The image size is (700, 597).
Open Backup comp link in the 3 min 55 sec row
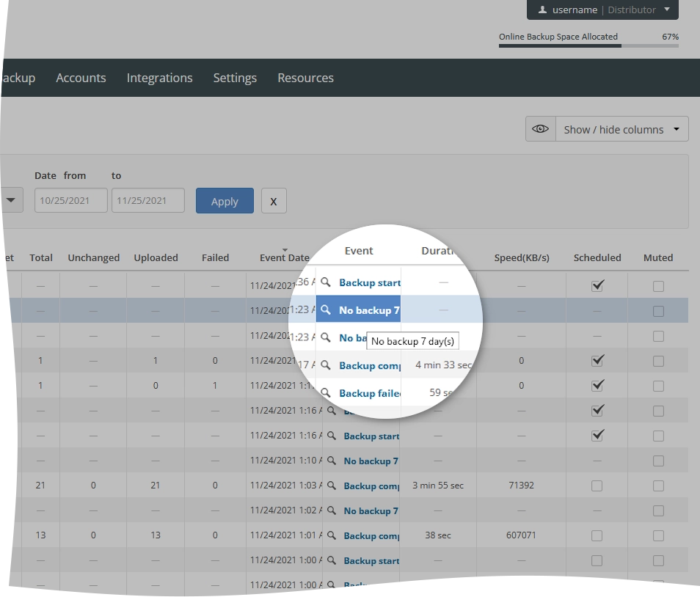(x=371, y=486)
